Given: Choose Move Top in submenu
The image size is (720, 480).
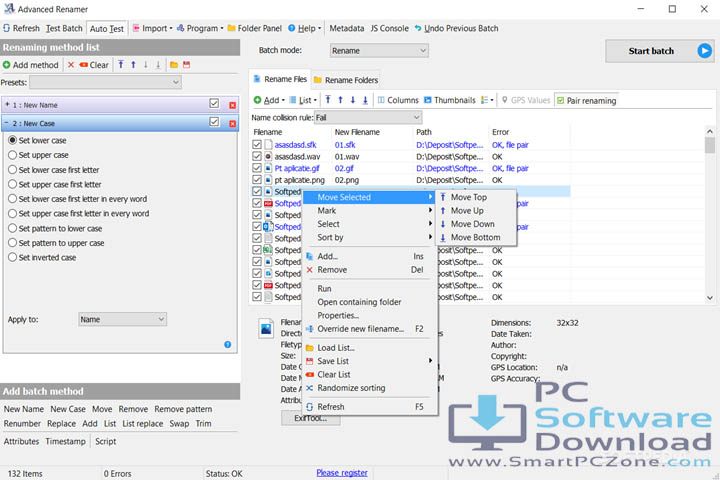Looking at the screenshot, I should coord(468,197).
